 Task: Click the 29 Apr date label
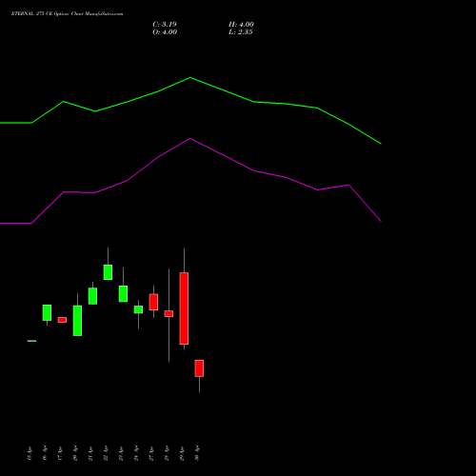[x=182, y=453]
